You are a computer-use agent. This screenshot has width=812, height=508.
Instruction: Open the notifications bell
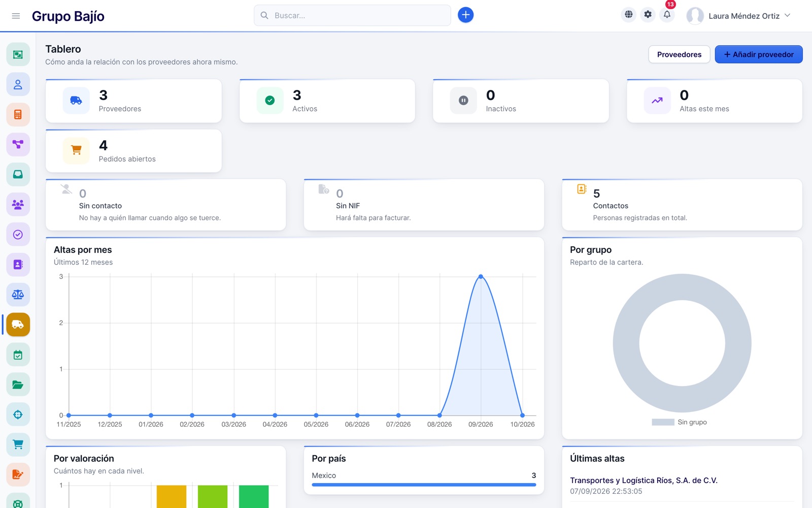click(x=667, y=15)
